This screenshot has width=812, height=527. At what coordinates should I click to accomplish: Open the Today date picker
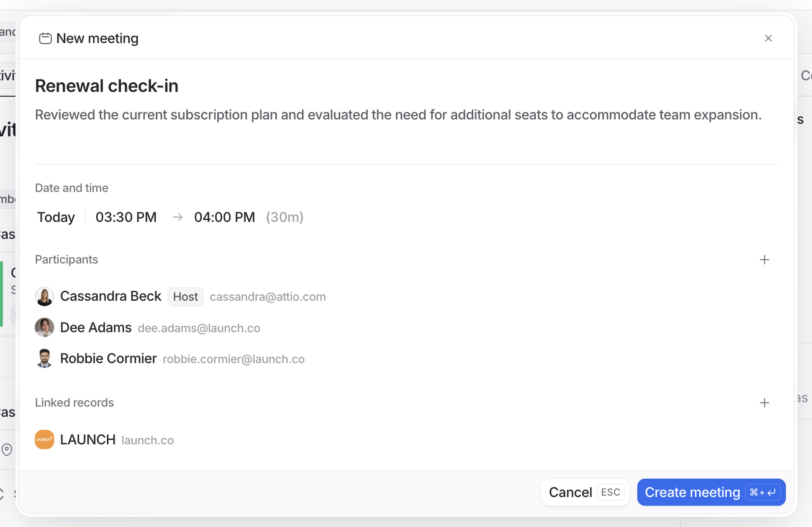coord(56,217)
